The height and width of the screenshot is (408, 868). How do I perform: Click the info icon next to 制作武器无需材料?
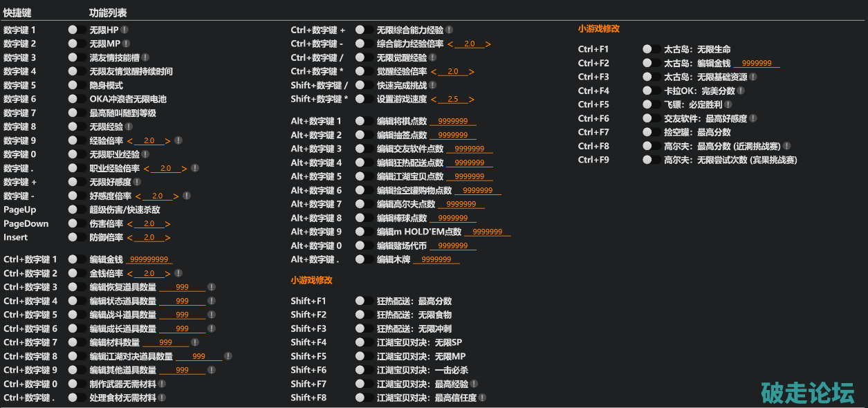(162, 384)
